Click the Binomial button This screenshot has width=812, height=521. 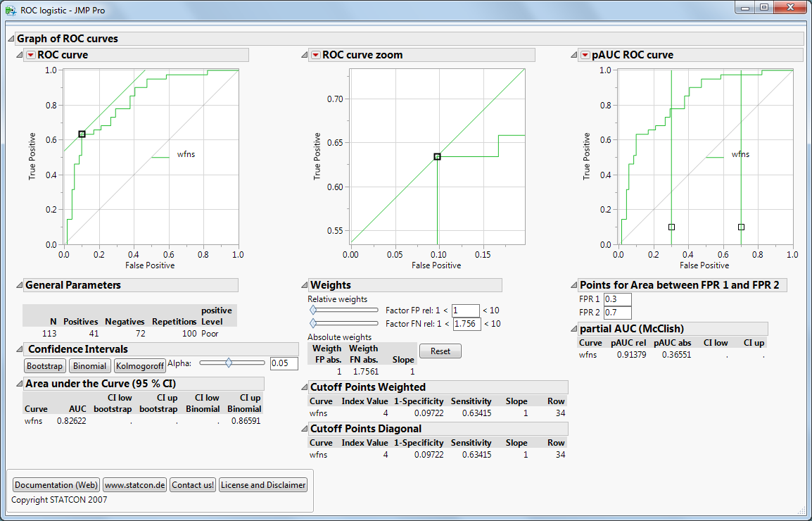90,366
